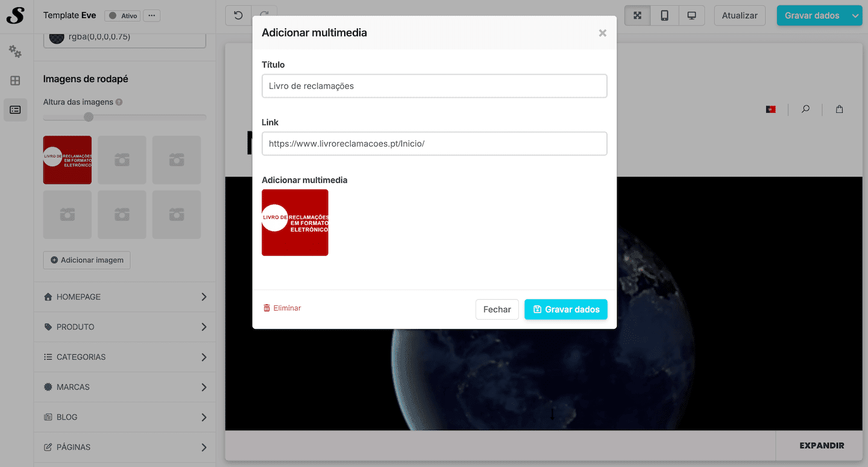Expand the CATEGORIAS section
The width and height of the screenshot is (868, 467).
[x=125, y=357]
